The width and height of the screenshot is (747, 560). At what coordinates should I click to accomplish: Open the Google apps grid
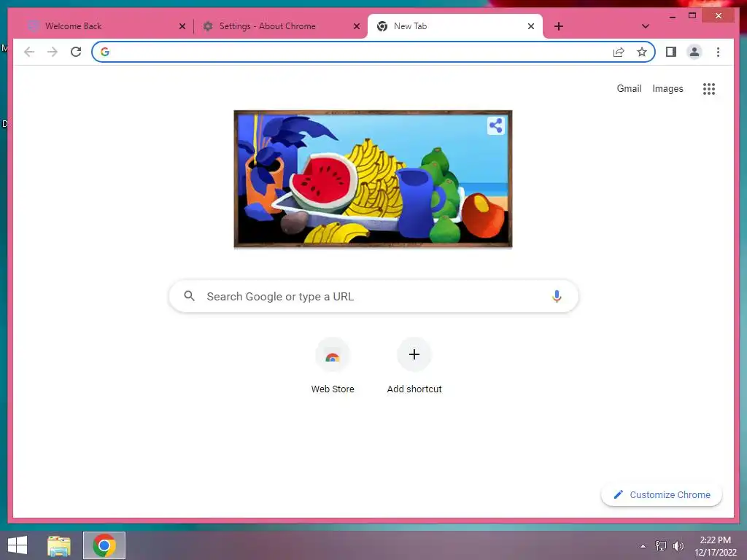[709, 88]
